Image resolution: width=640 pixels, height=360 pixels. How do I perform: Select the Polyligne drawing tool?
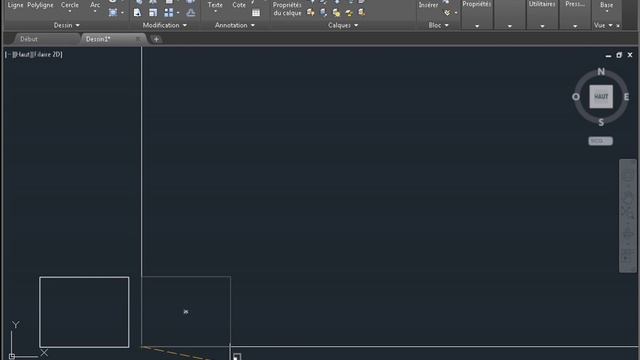(40, 5)
